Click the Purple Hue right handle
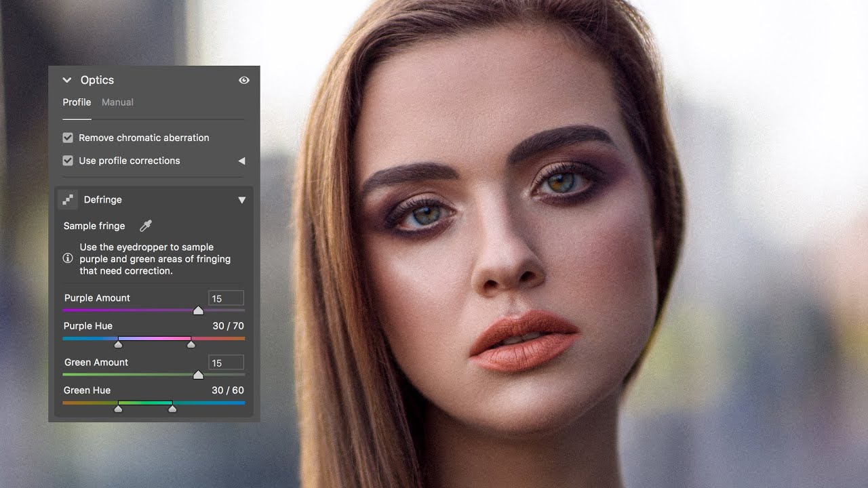Image resolution: width=868 pixels, height=488 pixels. tap(191, 344)
